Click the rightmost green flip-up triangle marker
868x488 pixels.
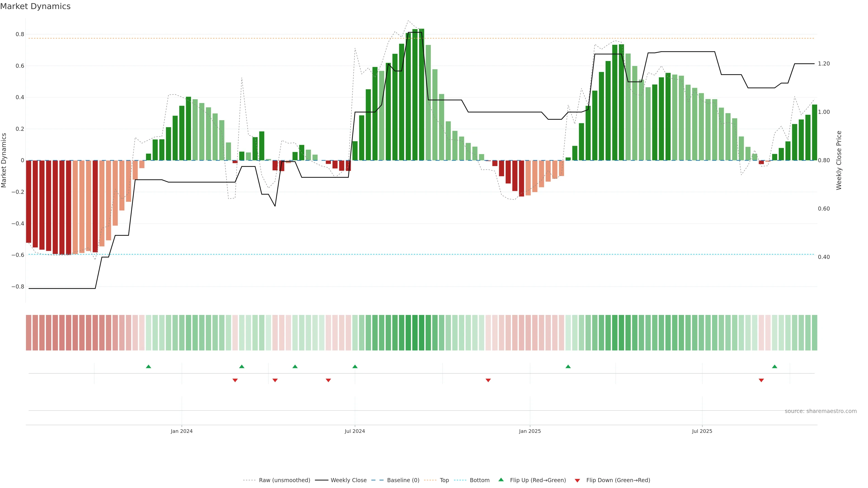[774, 366]
